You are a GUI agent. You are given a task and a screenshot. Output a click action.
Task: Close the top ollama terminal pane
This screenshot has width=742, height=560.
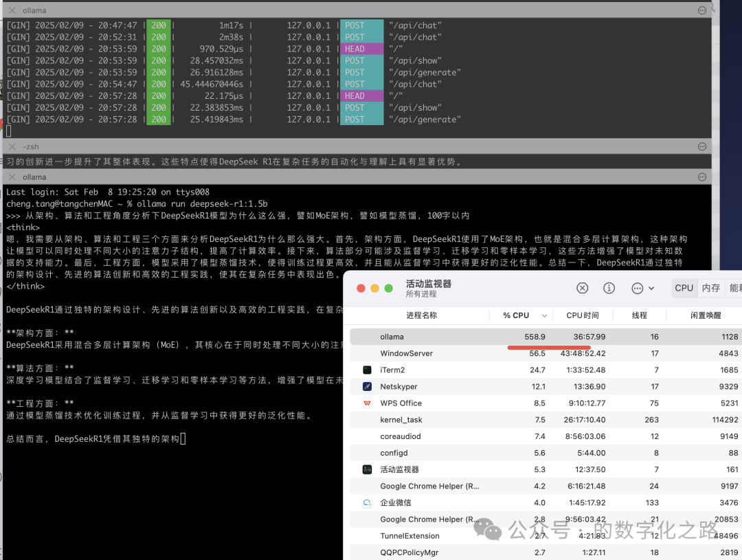coord(12,10)
